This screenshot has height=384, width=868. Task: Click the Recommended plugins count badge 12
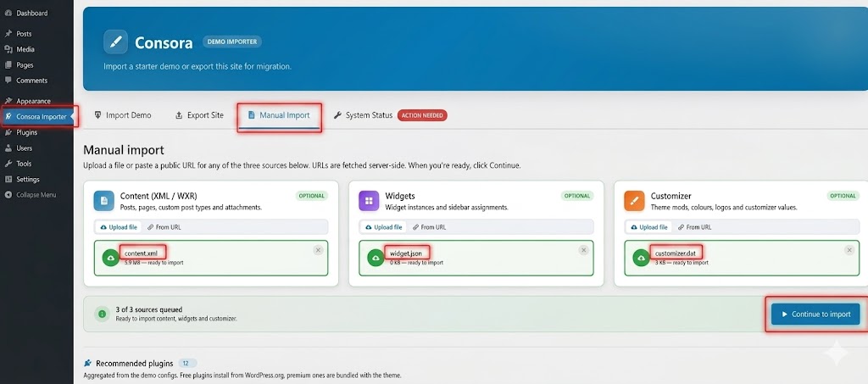click(x=186, y=364)
